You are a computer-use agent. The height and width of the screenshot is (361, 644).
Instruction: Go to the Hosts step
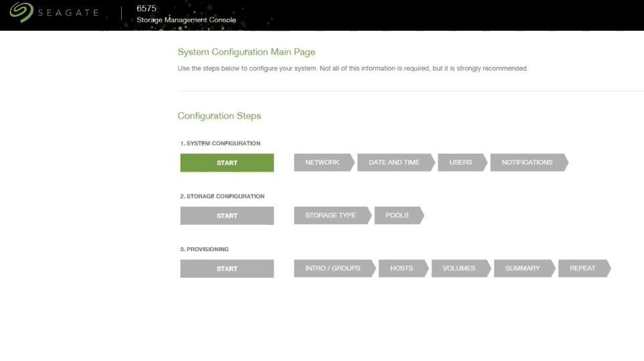(403, 268)
